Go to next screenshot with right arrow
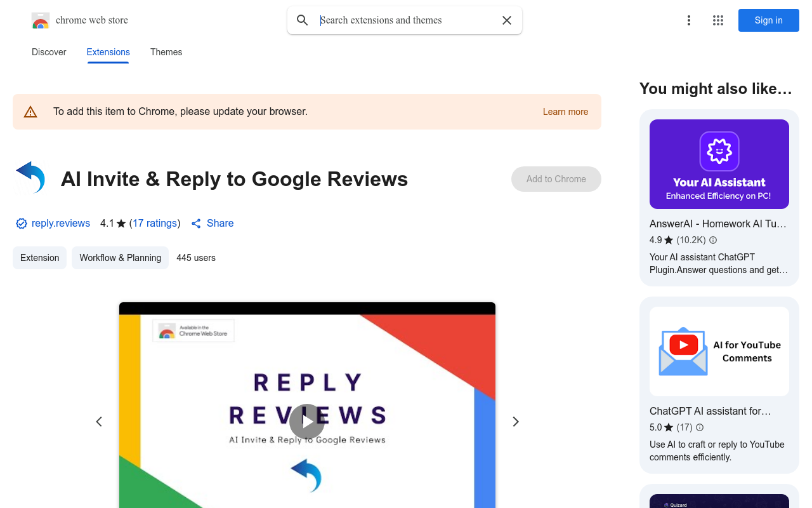Screen dimensions: 812x508 tap(516, 422)
